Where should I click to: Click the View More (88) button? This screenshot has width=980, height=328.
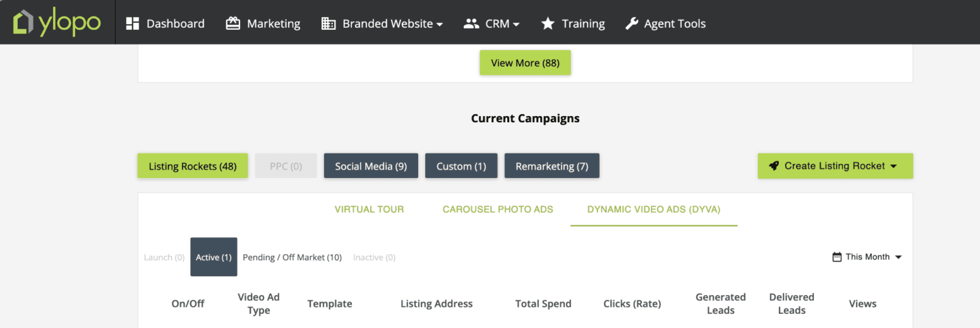[525, 63]
